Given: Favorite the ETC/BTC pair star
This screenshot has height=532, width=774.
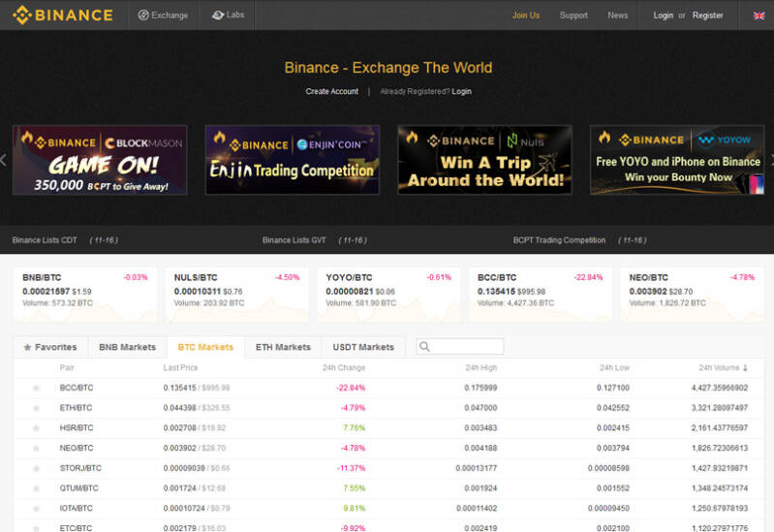Looking at the screenshot, I should tap(36, 528).
